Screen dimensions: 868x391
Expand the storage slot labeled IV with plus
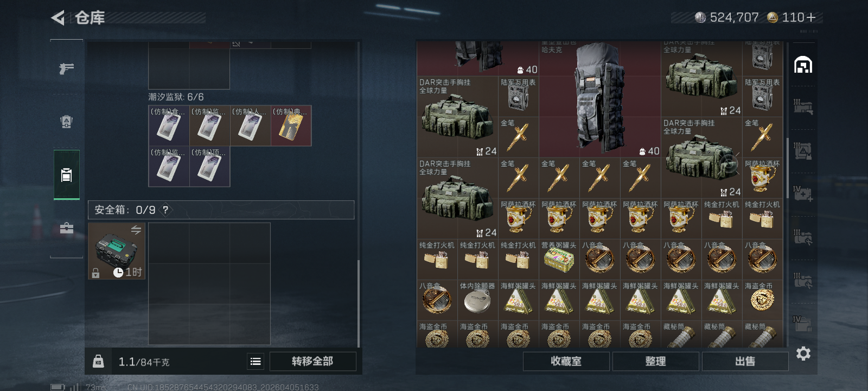pyautogui.click(x=802, y=193)
